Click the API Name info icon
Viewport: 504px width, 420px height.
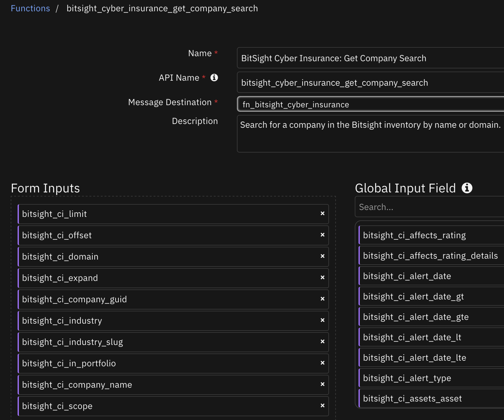(214, 78)
